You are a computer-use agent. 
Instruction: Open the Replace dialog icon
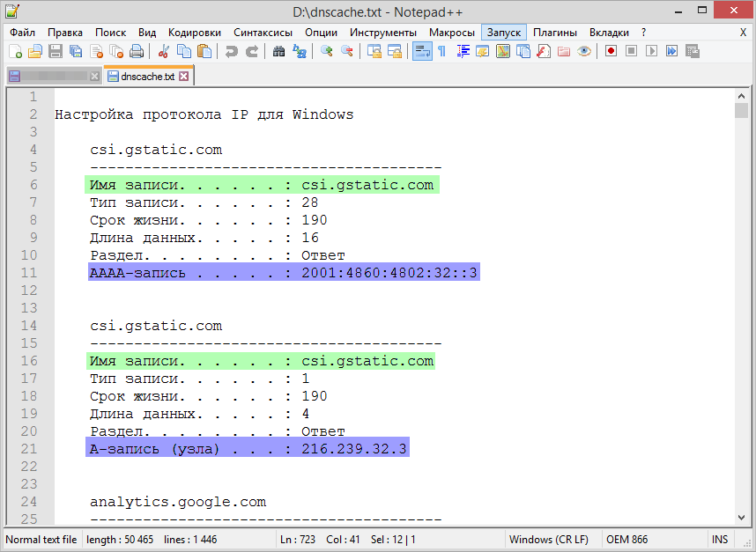click(299, 51)
